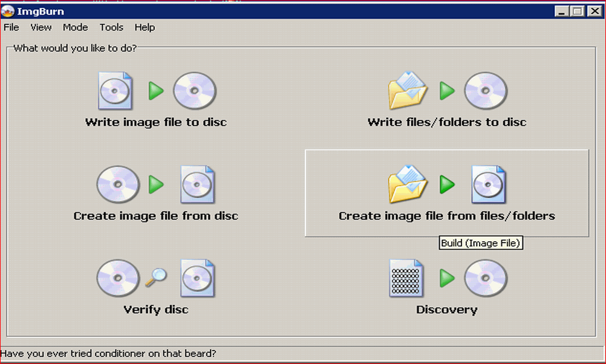This screenshot has width=606, height=364.
Task: Click the checkered pattern icon above Discovery
Action: (406, 278)
